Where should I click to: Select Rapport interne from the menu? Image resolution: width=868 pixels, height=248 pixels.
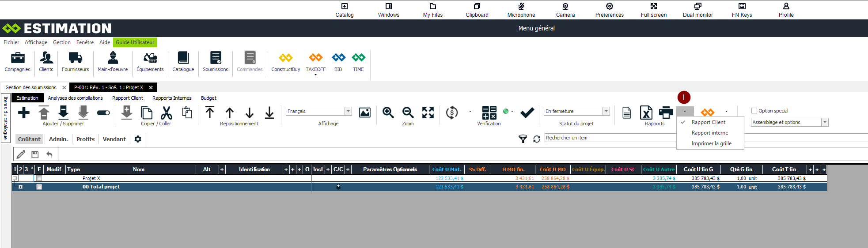(709, 133)
